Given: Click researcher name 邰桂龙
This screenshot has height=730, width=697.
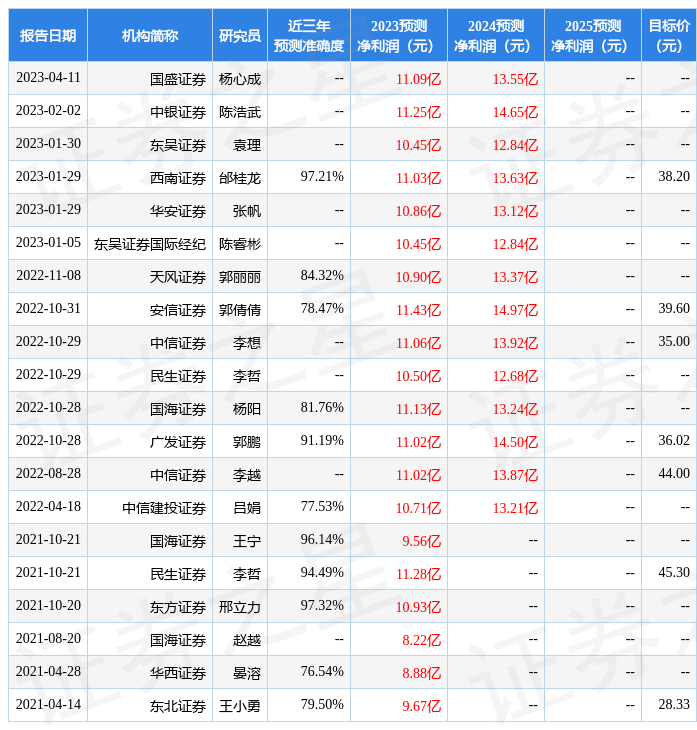Looking at the screenshot, I should tap(240, 178).
